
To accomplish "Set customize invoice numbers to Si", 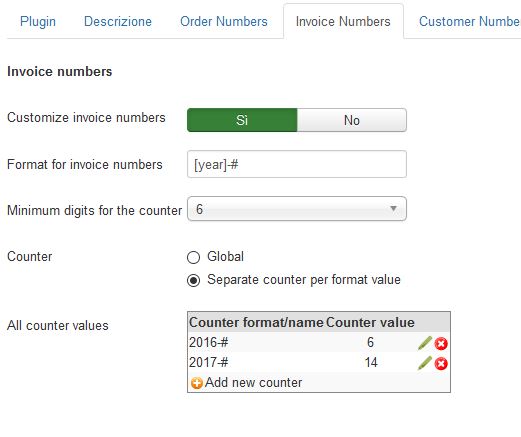I will pos(242,120).
